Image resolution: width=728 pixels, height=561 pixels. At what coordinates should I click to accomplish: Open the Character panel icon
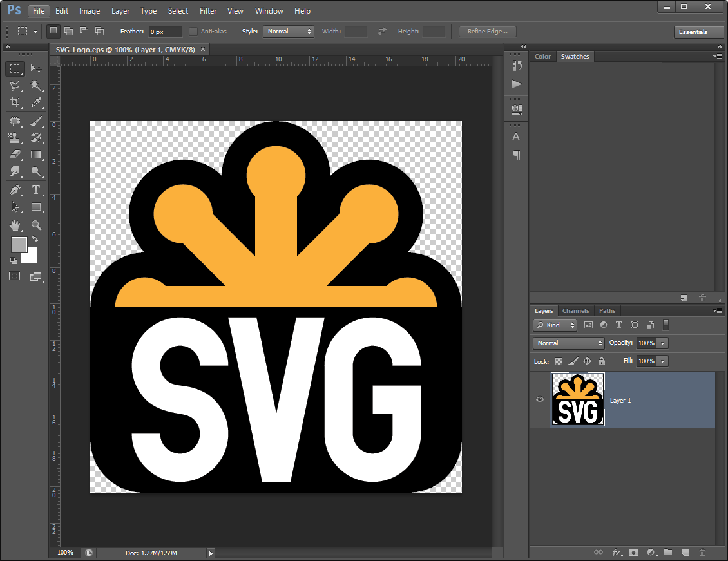[517, 137]
